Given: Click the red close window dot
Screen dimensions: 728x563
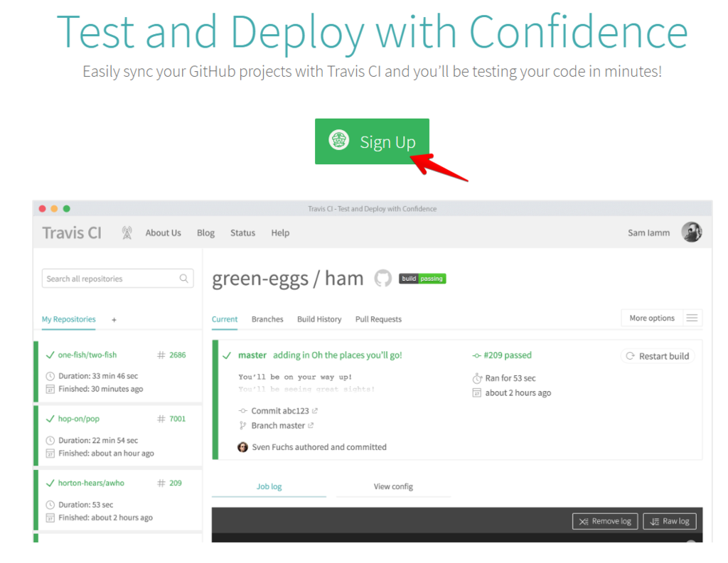Looking at the screenshot, I should click(x=42, y=209).
